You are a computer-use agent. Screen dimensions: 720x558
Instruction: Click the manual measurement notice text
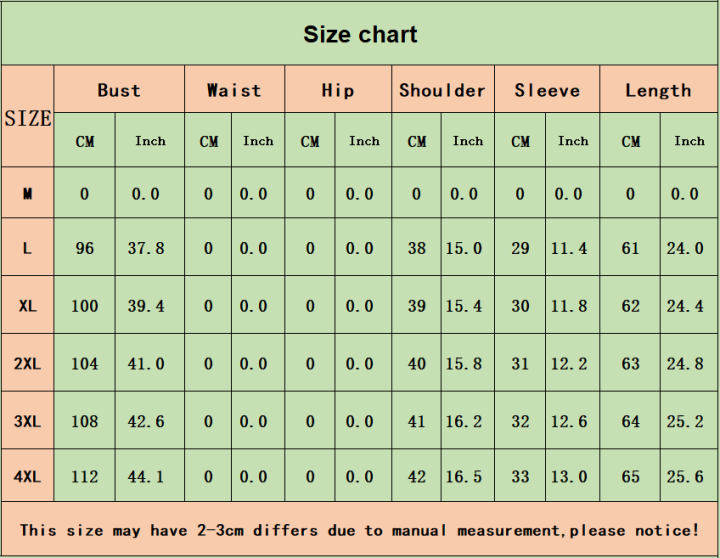click(x=360, y=530)
